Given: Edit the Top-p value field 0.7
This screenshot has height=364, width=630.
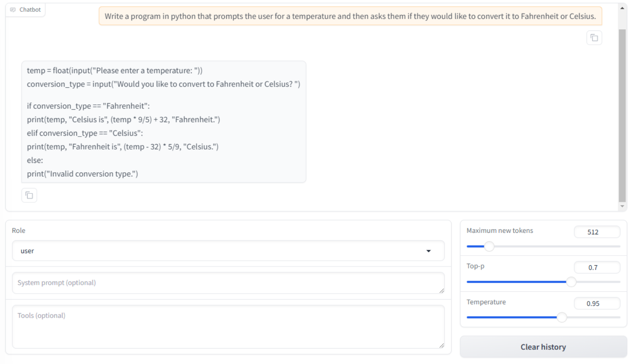Looking at the screenshot, I should click(x=596, y=268).
